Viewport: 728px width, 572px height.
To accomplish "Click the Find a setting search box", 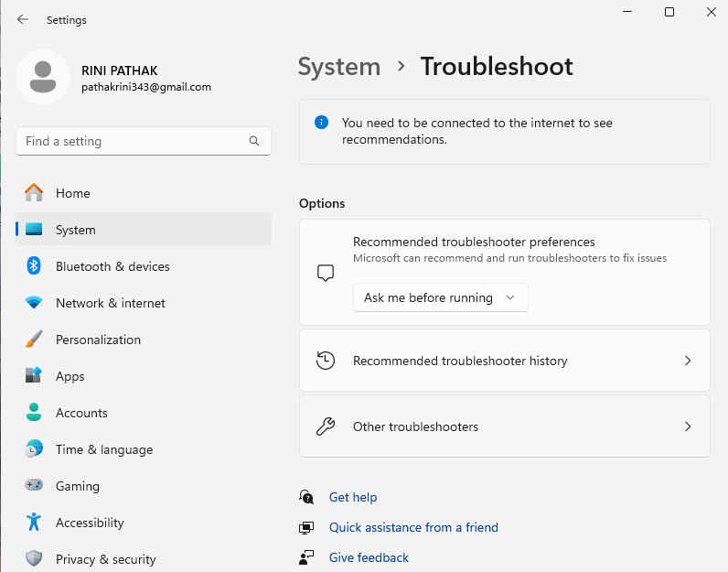I will click(x=133, y=142).
